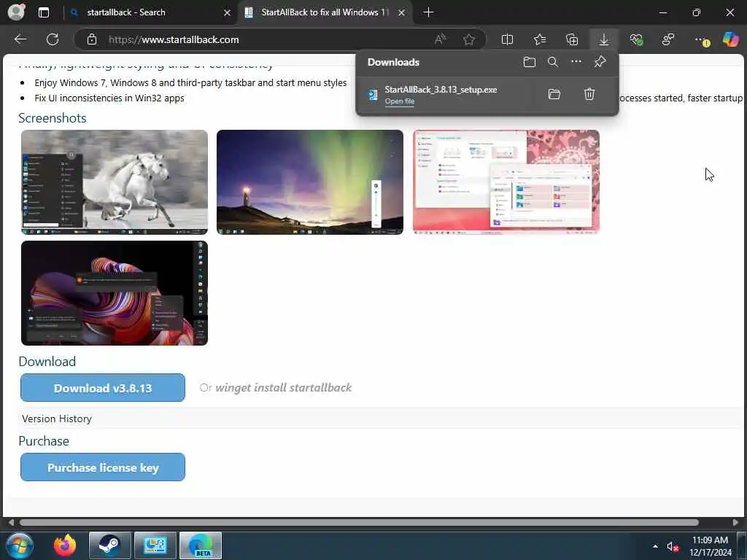The height and width of the screenshot is (560, 747).
Task: Toggle Downloads toolbar icon
Action: point(603,39)
